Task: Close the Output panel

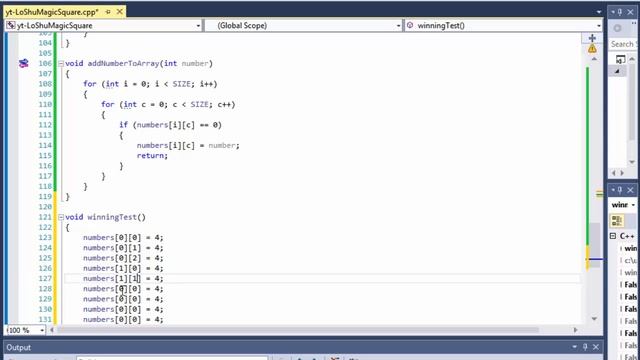Action: point(596,347)
